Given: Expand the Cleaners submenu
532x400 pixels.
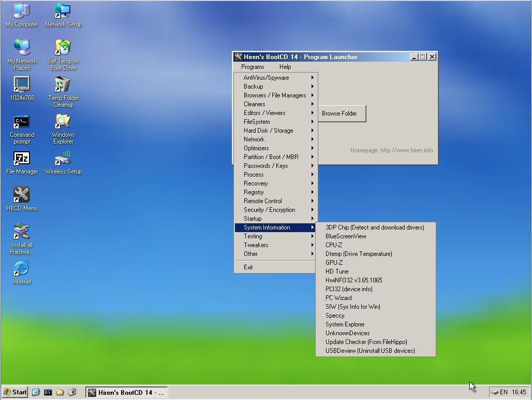Looking at the screenshot, I should pyautogui.click(x=275, y=104).
